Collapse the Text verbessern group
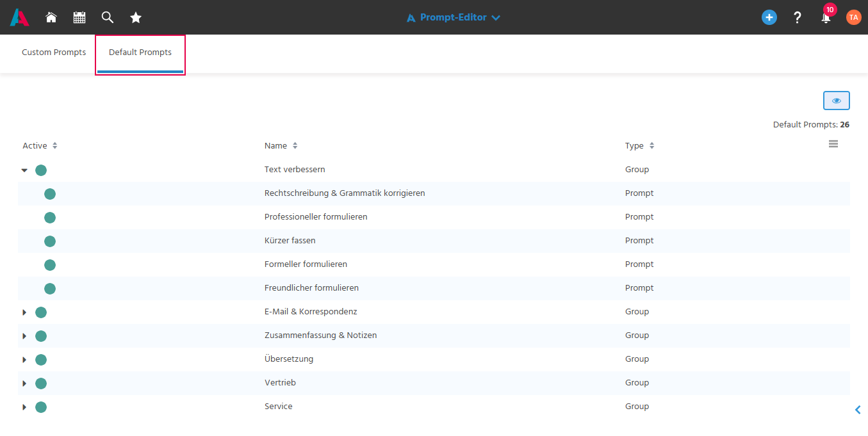The width and height of the screenshot is (868, 436). pyautogui.click(x=24, y=170)
